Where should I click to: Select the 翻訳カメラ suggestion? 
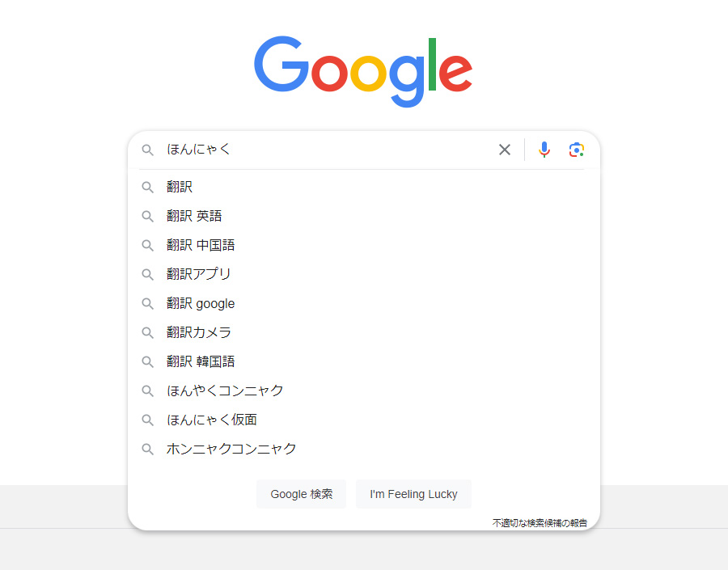(199, 332)
